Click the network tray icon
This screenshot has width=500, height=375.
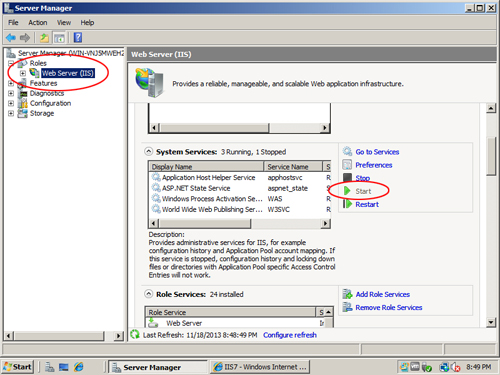444,367
